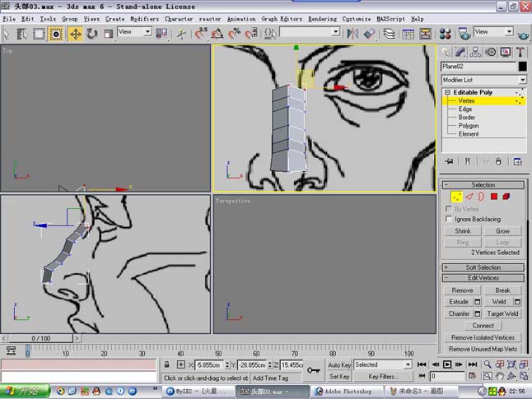
Task: Click the Plane02 object color swatch
Action: (522, 67)
